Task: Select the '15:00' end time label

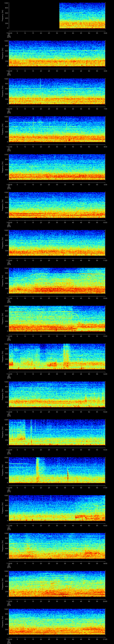Action: coord(105,412)
